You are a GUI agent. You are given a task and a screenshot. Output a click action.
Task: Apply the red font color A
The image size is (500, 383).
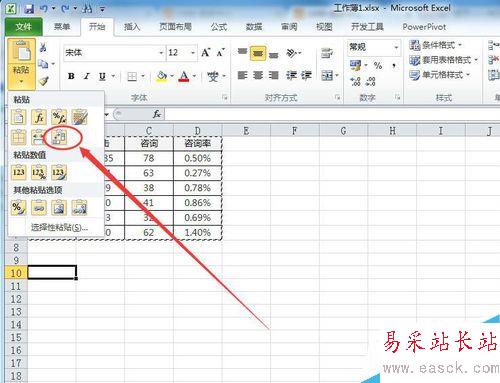[x=184, y=76]
